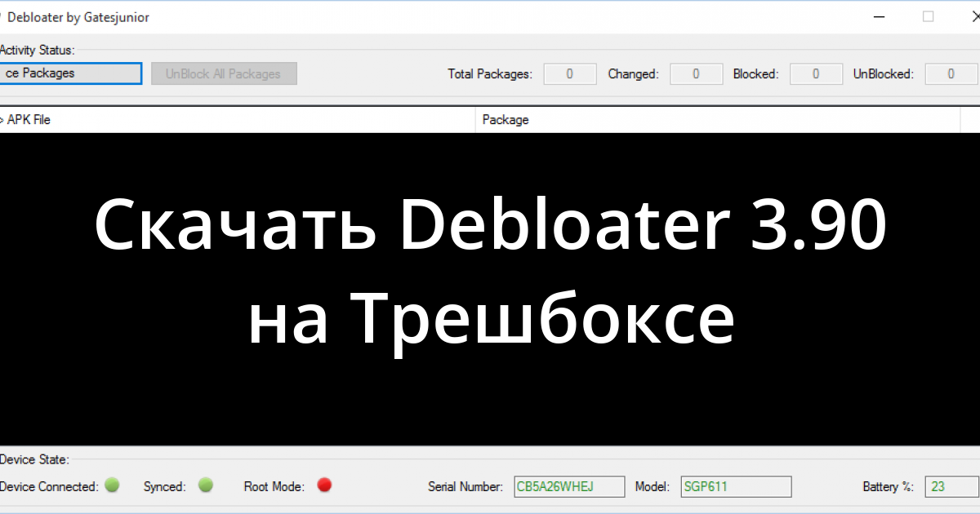Select the Serial Number field CB5A26WHEJ
The width and height of the screenshot is (980, 514).
pyautogui.click(x=569, y=487)
